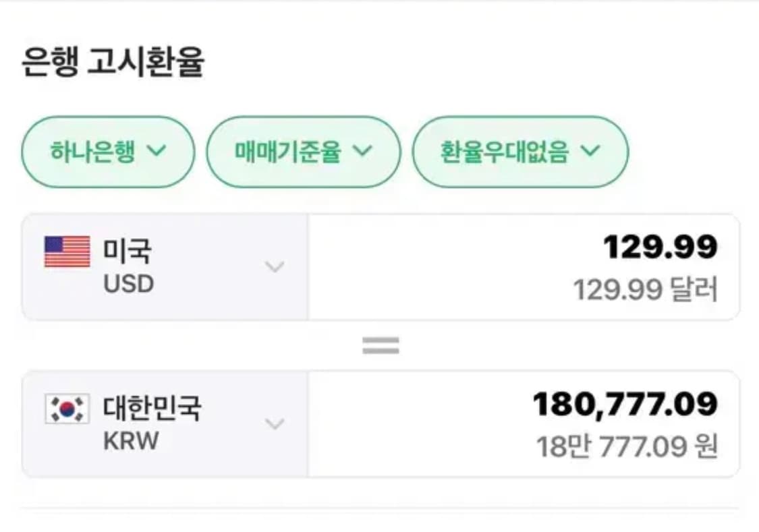This screenshot has height=532, width=759.
Task: Click the chevron inside the 매매기준율 pill
Action: 364,152
